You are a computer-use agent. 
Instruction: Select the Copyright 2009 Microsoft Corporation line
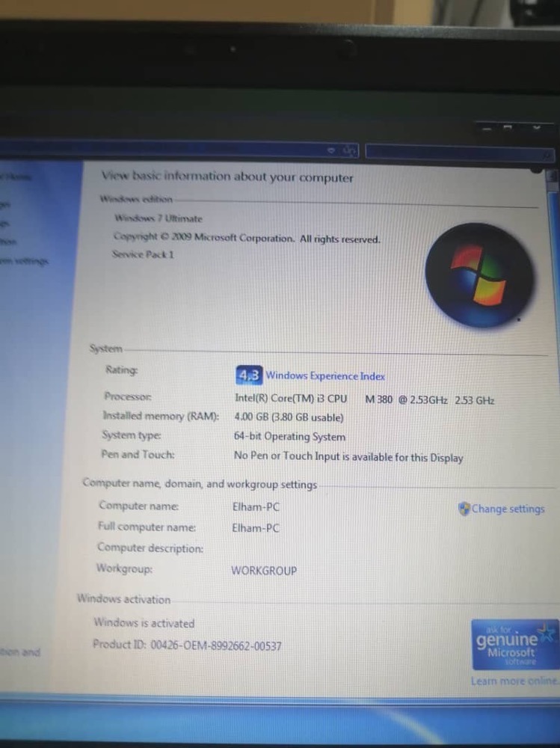click(x=247, y=238)
